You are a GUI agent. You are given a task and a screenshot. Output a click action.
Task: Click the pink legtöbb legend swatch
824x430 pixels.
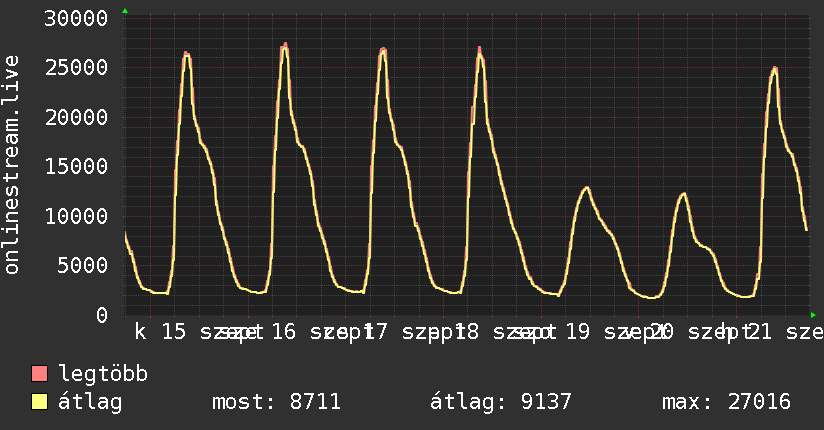(x=39, y=374)
